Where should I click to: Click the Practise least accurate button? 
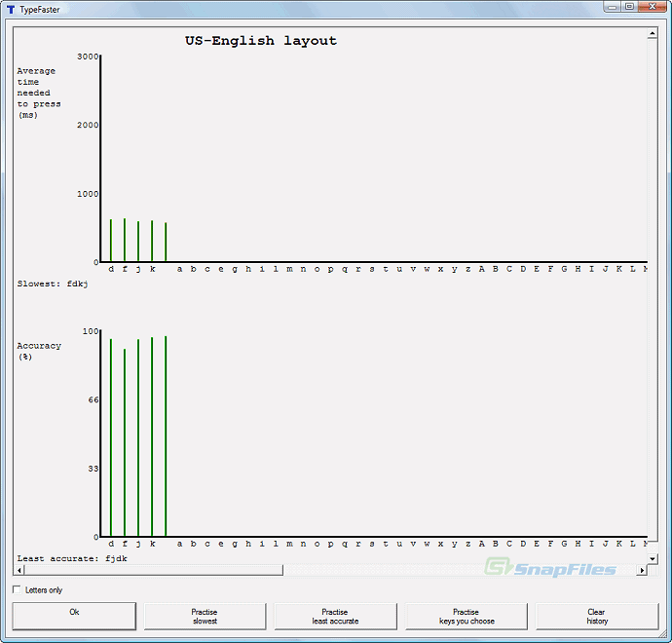pyautogui.click(x=336, y=616)
